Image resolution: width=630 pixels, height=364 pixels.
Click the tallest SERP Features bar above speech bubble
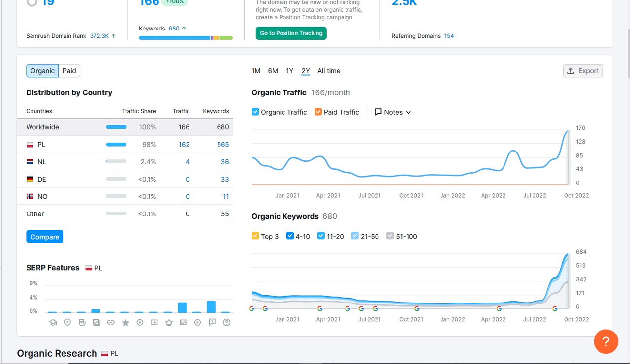[x=211, y=307]
